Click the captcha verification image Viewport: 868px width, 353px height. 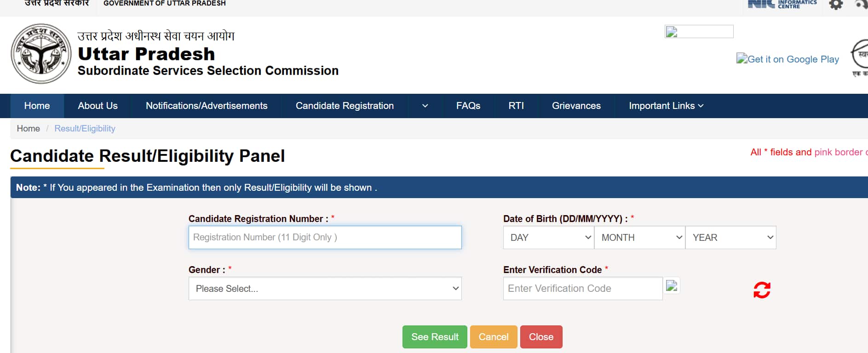(672, 286)
